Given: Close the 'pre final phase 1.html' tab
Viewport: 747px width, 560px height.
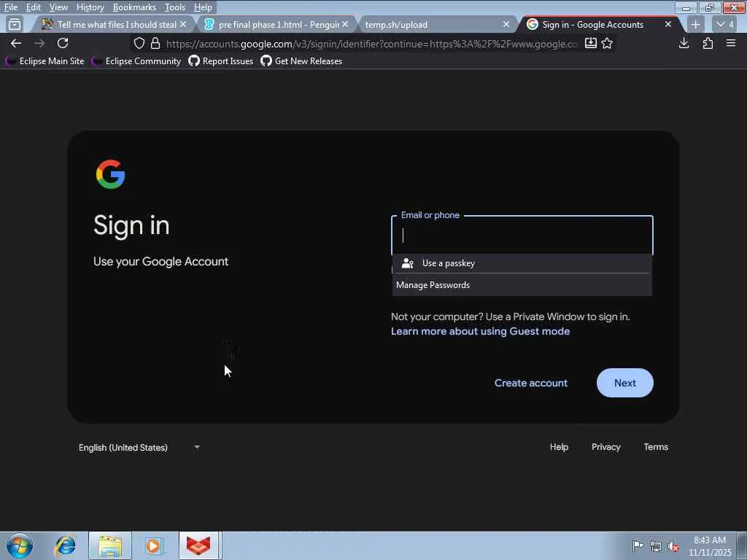Looking at the screenshot, I should [345, 24].
